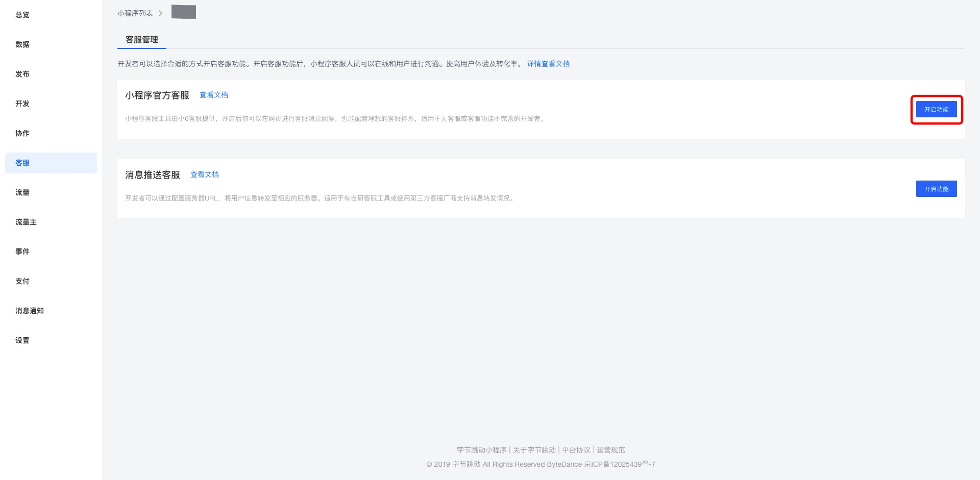Viewport: 980px width, 480px height.
Task: Go to the 协作 section
Action: 22,133
